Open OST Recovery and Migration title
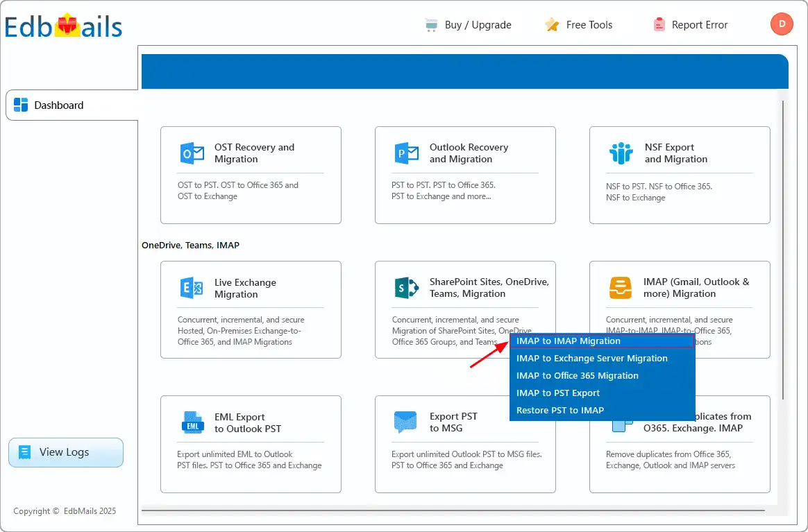The image size is (808, 532). pyautogui.click(x=255, y=153)
